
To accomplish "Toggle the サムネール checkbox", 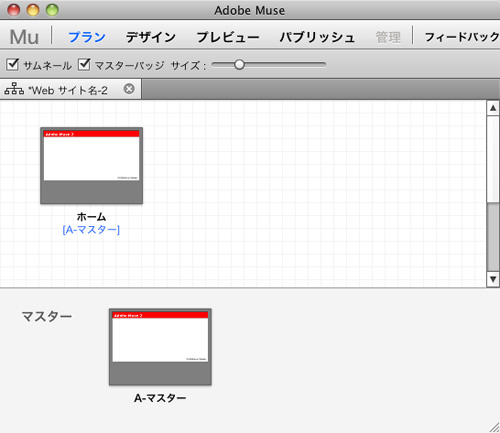I will tap(13, 64).
